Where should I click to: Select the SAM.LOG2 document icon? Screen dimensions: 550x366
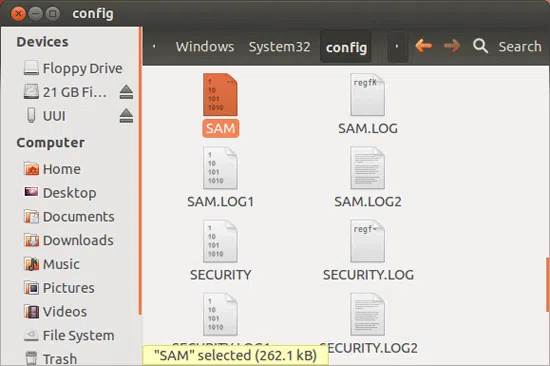(x=367, y=168)
